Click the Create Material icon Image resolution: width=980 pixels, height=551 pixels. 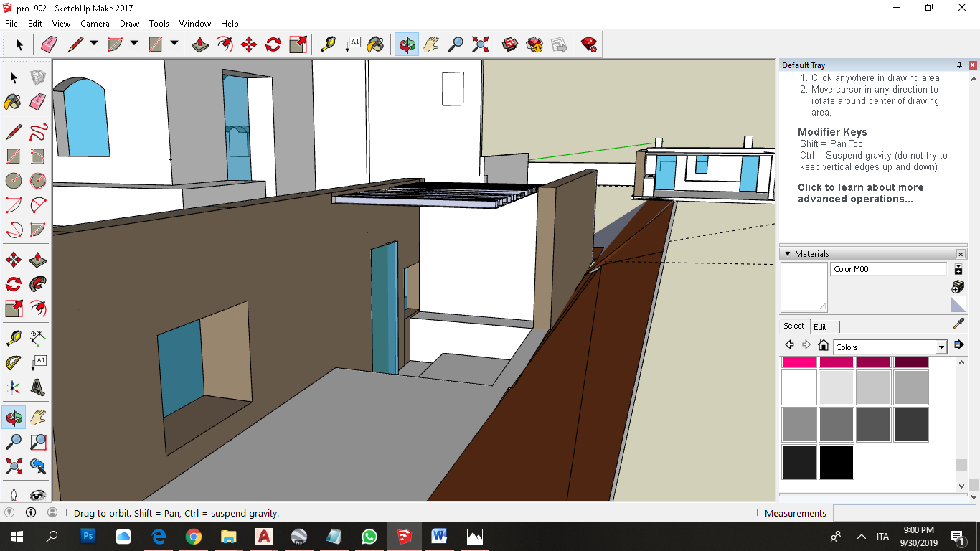tap(958, 286)
